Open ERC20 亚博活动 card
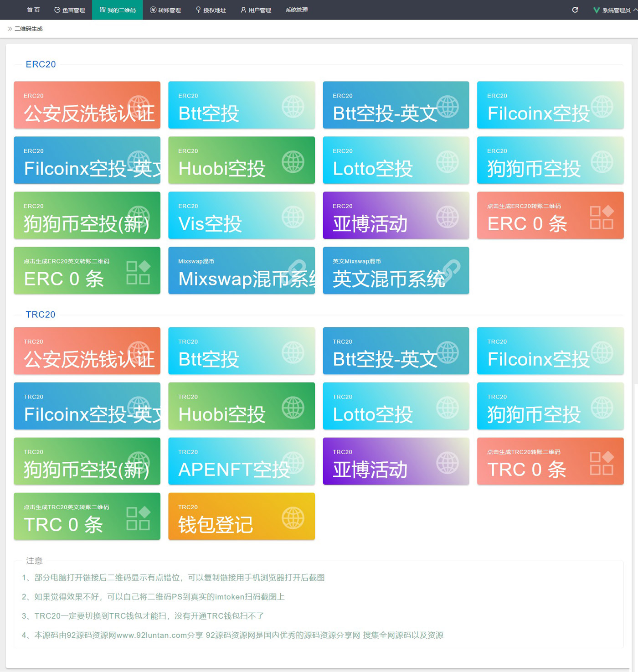638x672 pixels. coord(396,215)
